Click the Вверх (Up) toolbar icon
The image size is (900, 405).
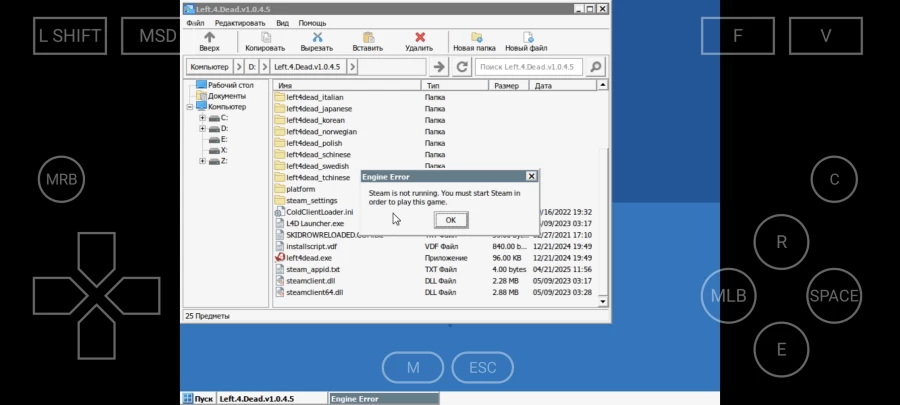coord(209,38)
